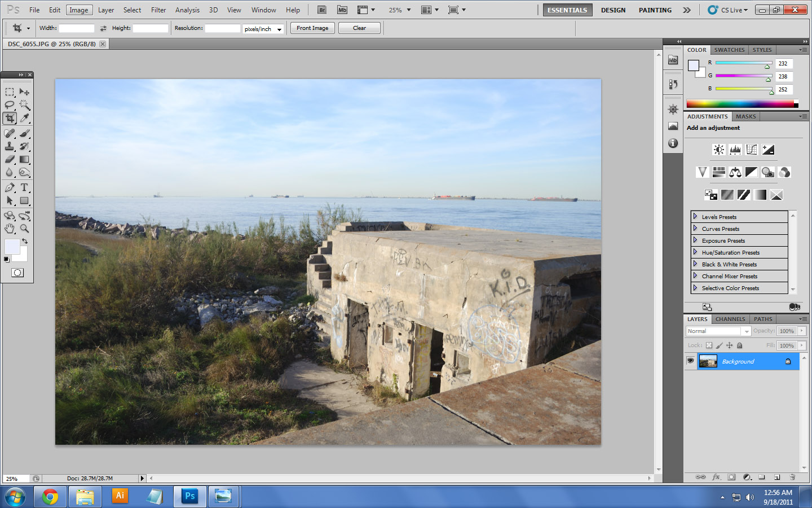Image resolution: width=812 pixels, height=508 pixels.
Task: Switch to the Swatches tab
Action: (x=729, y=50)
